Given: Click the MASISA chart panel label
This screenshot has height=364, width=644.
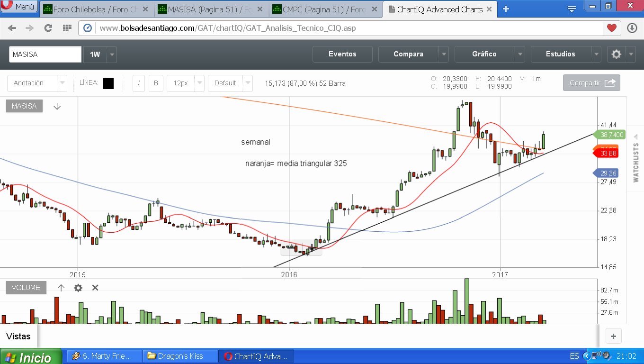Looking at the screenshot, I should pos(24,106).
